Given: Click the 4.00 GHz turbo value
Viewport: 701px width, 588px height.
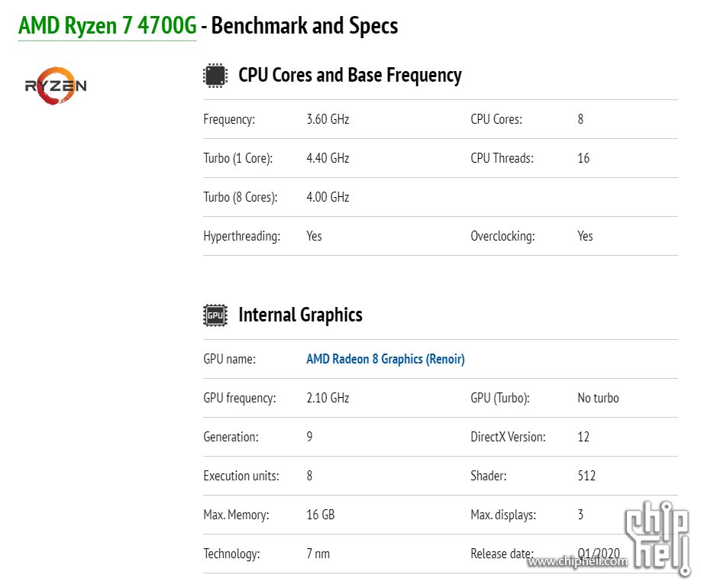Looking at the screenshot, I should [x=328, y=197].
